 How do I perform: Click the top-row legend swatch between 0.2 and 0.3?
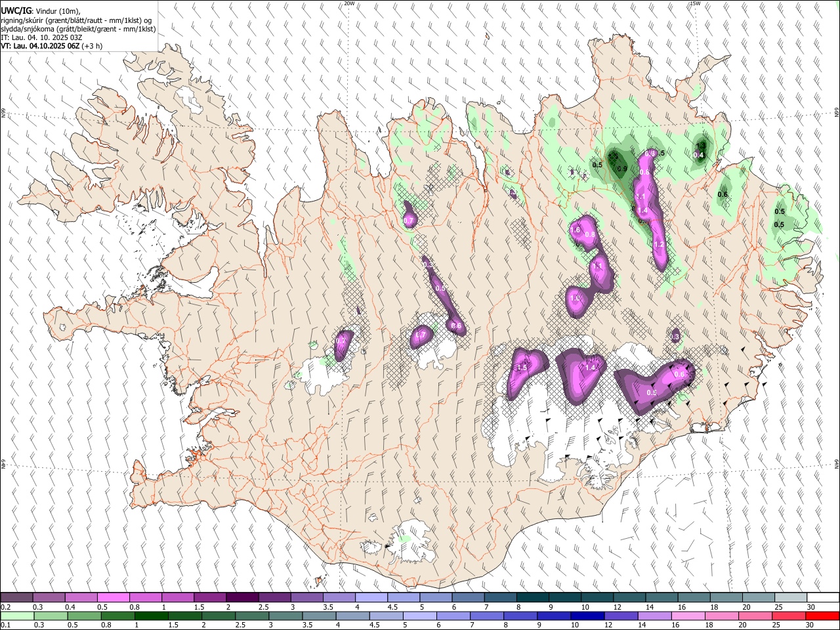pos(17,598)
